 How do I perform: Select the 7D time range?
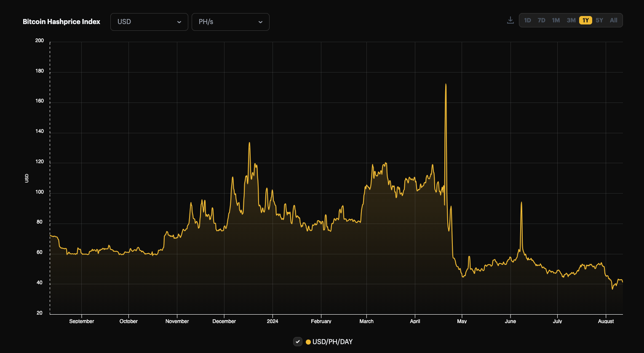click(x=541, y=20)
